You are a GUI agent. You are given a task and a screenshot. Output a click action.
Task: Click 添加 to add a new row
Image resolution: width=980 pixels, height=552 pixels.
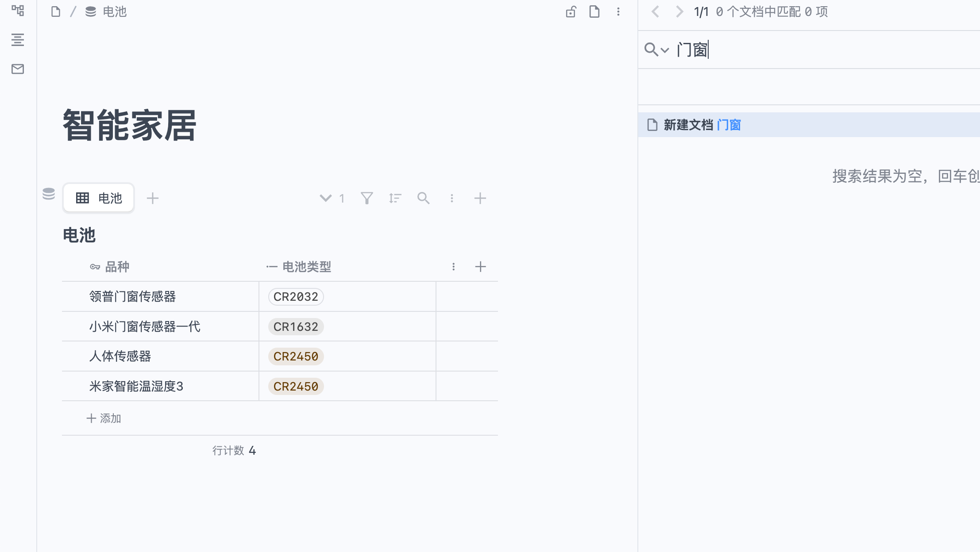(104, 418)
